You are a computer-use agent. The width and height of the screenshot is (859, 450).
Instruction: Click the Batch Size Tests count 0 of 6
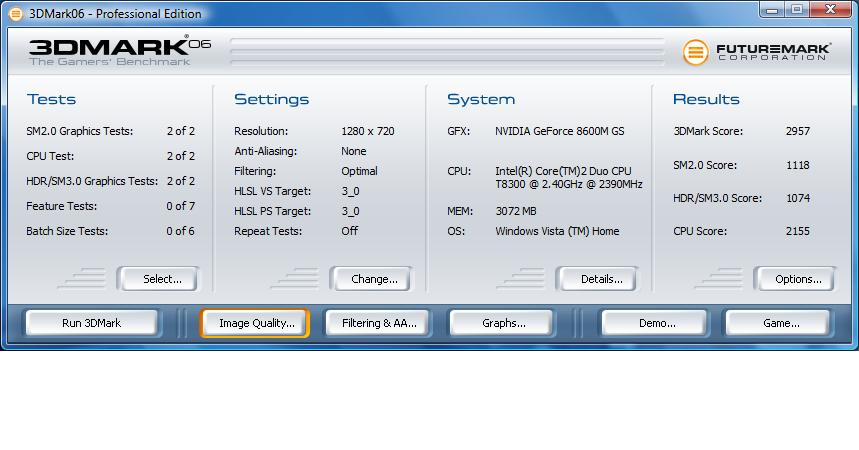click(x=180, y=231)
